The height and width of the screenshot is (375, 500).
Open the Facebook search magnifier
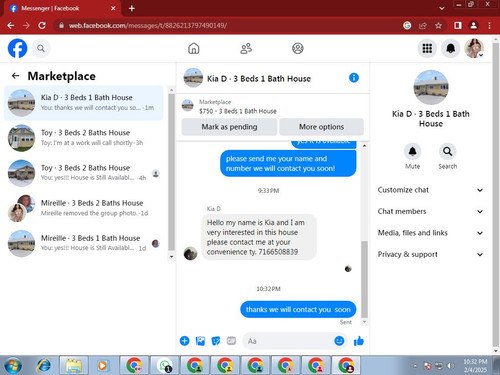pyautogui.click(x=41, y=49)
